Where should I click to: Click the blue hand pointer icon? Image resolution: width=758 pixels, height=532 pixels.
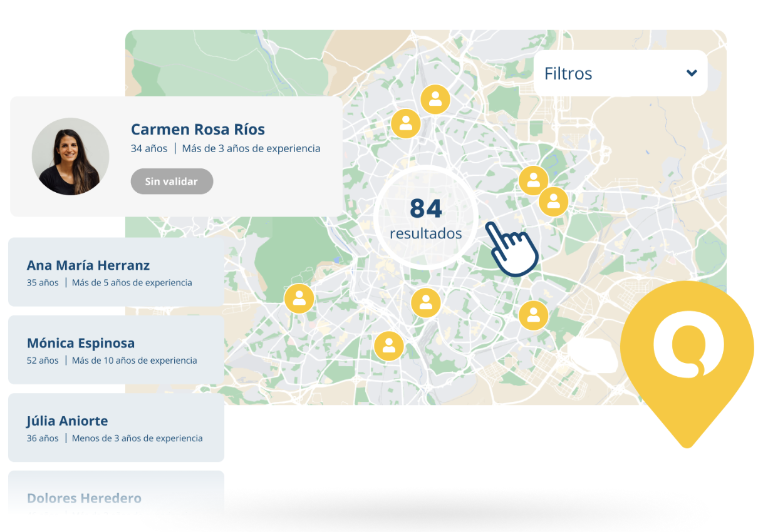point(512,248)
